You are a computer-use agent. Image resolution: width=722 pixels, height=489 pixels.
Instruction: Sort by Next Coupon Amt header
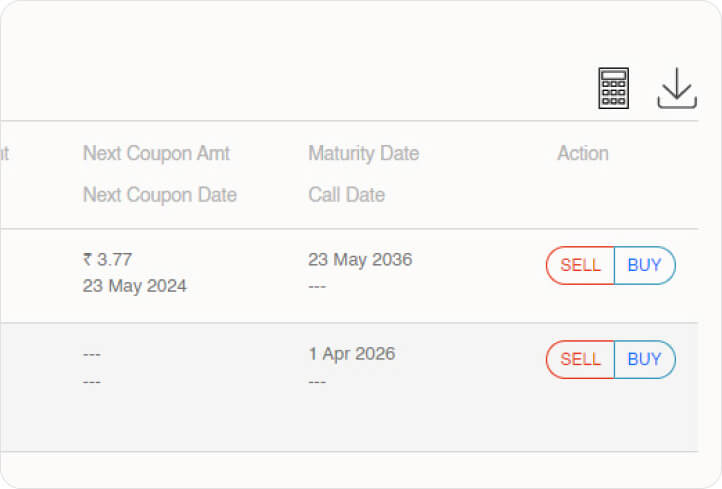point(156,153)
